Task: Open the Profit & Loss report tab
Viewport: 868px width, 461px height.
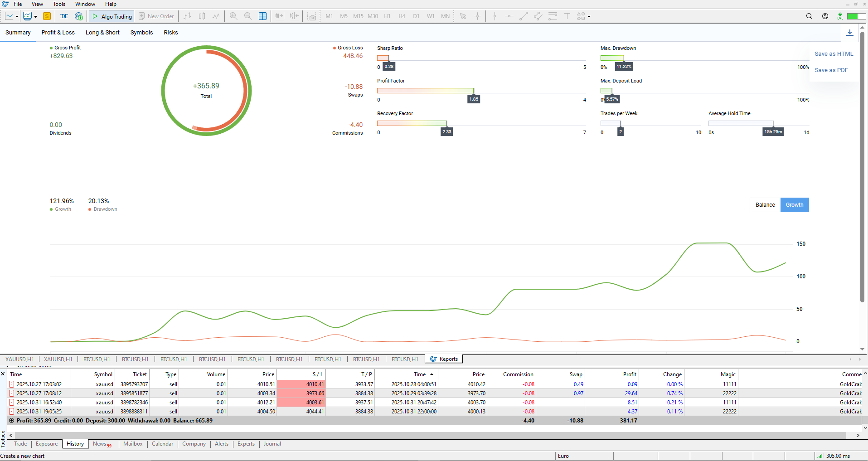Action: coord(58,33)
